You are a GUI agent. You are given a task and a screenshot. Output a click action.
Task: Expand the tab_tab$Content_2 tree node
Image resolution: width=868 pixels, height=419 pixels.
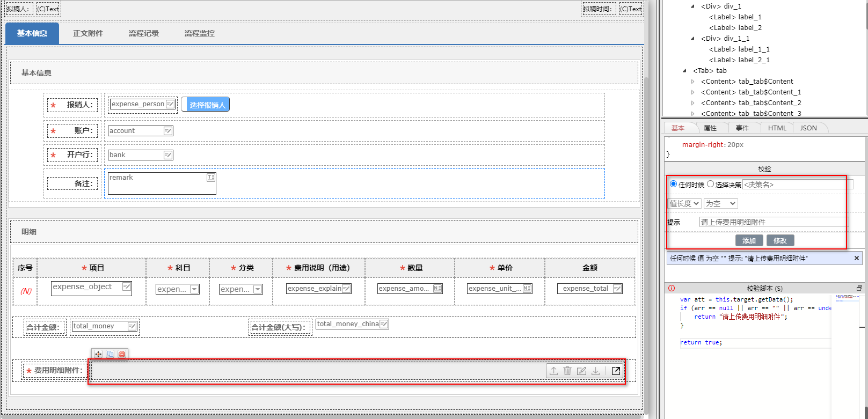coord(693,103)
